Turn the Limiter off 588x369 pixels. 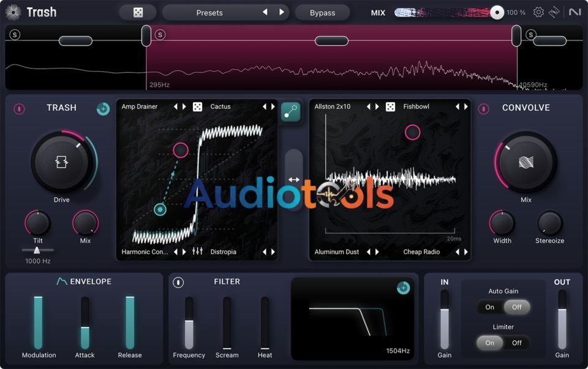[516, 343]
